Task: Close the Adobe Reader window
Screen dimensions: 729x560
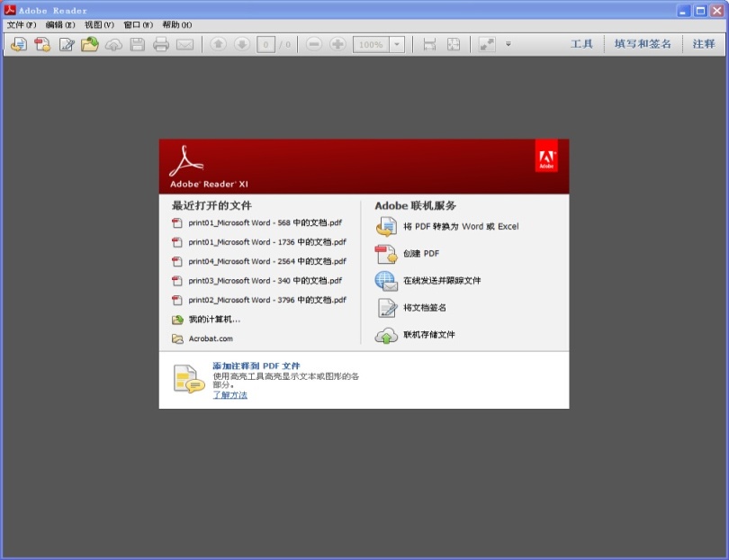Action: (x=717, y=11)
